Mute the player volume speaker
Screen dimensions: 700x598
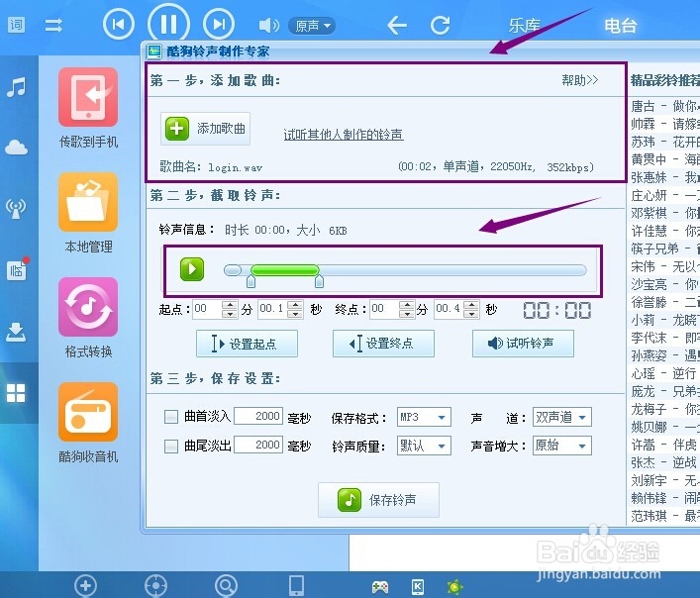coord(268,26)
